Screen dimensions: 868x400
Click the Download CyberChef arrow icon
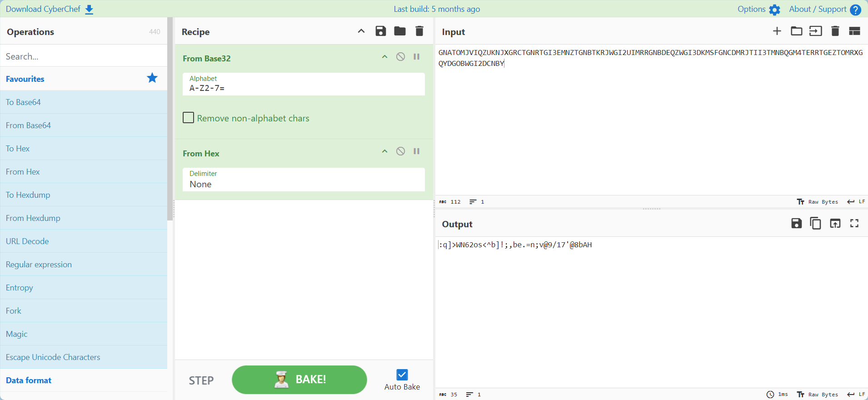tap(89, 10)
